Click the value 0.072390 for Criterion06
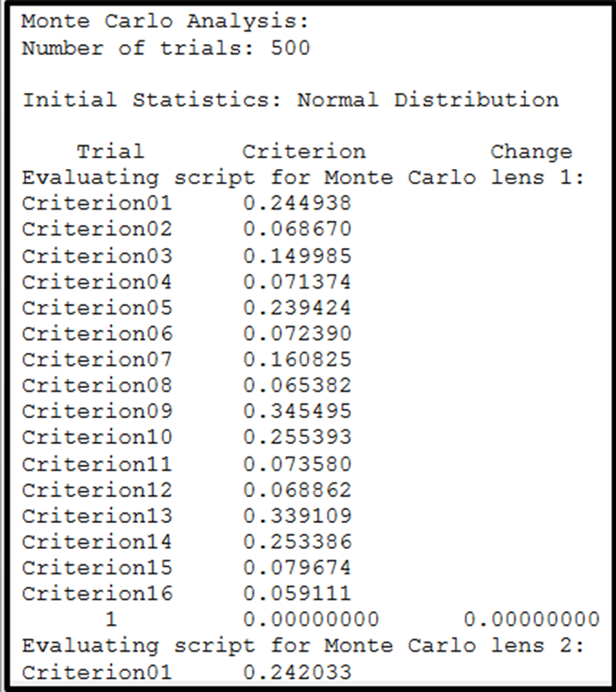Image resolution: width=616 pixels, height=692 pixels. pyautogui.click(x=297, y=333)
